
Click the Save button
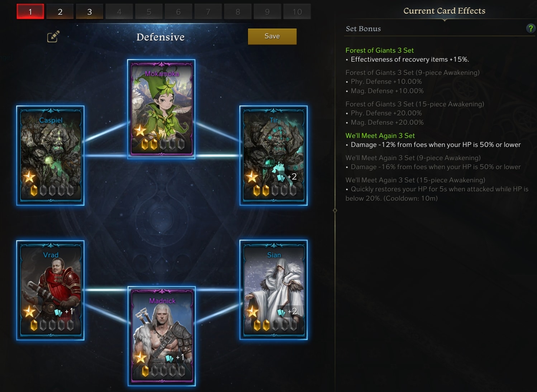pos(272,36)
